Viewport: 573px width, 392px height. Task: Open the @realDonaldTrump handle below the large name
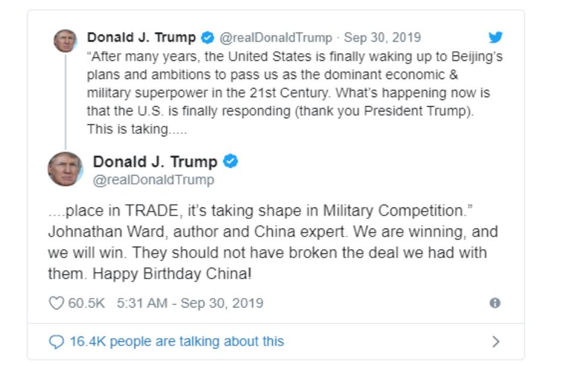[x=153, y=180]
